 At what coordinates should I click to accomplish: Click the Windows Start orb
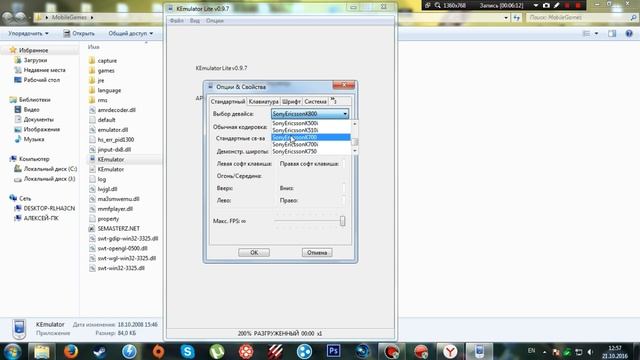[x=13, y=351]
